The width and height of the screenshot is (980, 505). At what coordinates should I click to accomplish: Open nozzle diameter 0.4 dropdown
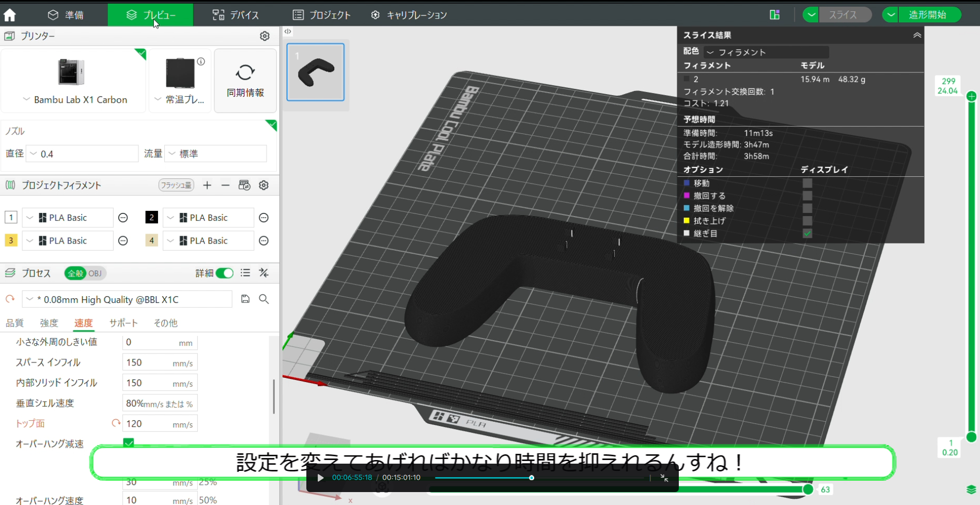point(83,154)
